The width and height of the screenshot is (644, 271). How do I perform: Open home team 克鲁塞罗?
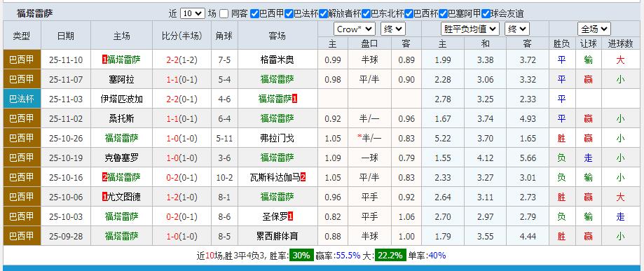[x=121, y=158]
